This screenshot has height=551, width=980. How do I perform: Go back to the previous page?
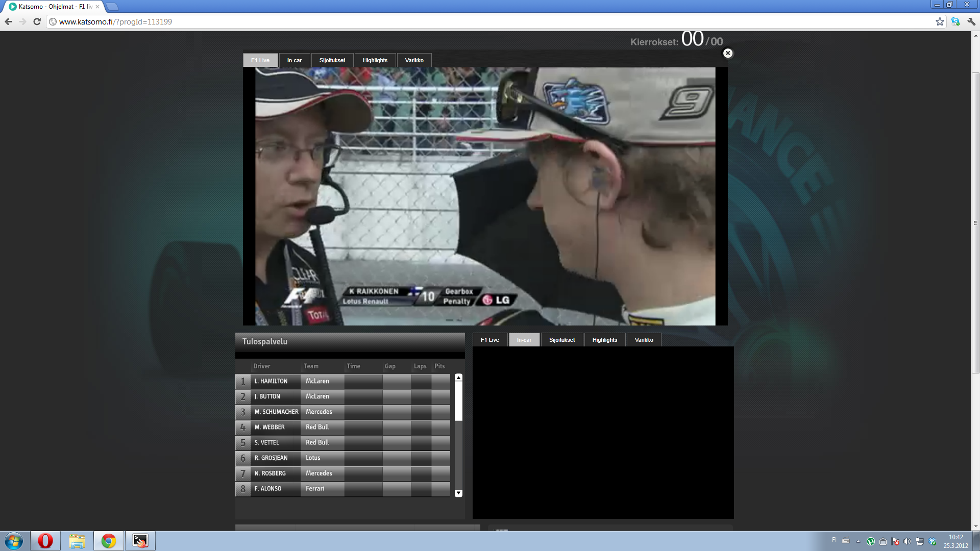[x=8, y=21]
